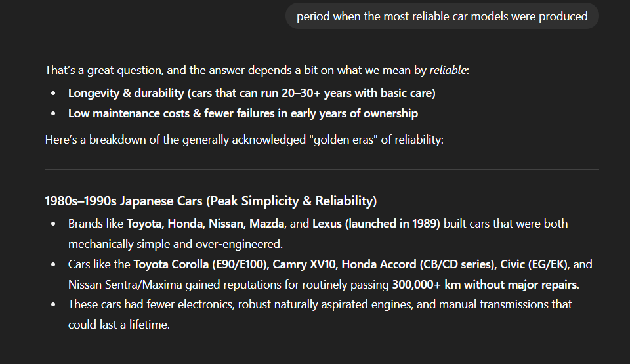Click the bold "Lexus (launched in 1989)" text
The image size is (630, 364).
(376, 224)
